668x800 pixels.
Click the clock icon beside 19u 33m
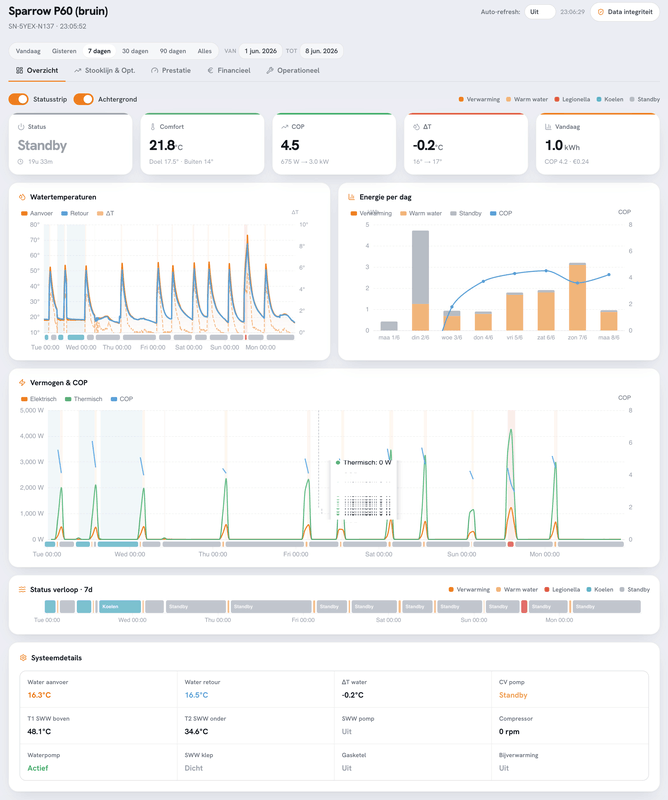20,162
